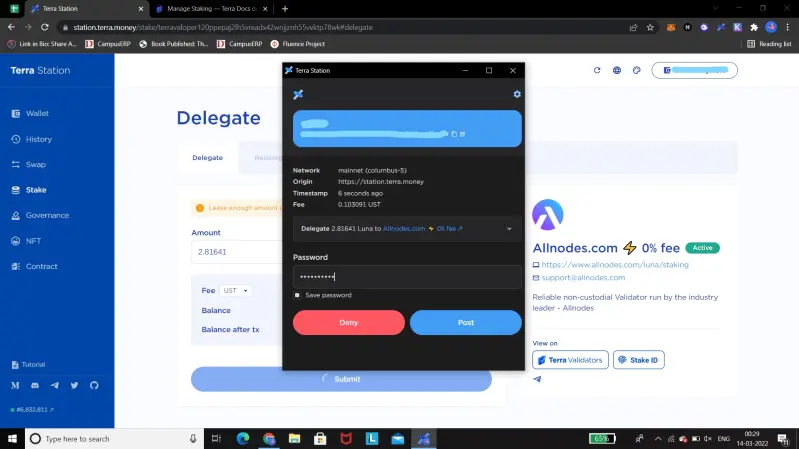Open the History page in sidebar

[x=39, y=139]
